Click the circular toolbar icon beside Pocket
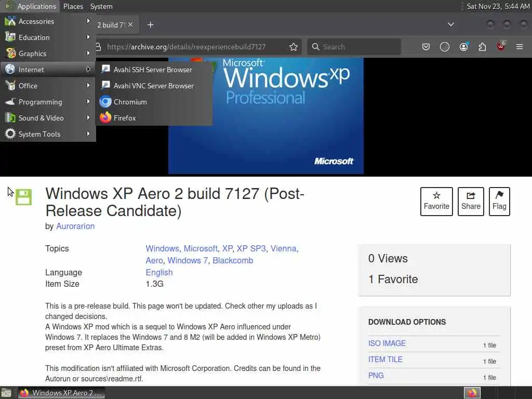Viewport: 532px width, 399px height. click(445, 47)
